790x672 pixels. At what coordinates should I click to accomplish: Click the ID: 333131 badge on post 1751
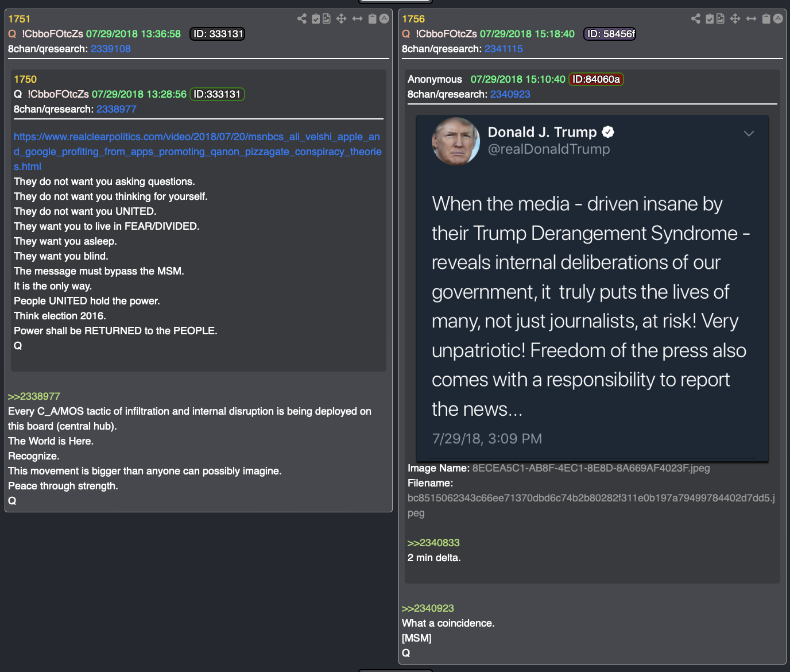click(218, 34)
